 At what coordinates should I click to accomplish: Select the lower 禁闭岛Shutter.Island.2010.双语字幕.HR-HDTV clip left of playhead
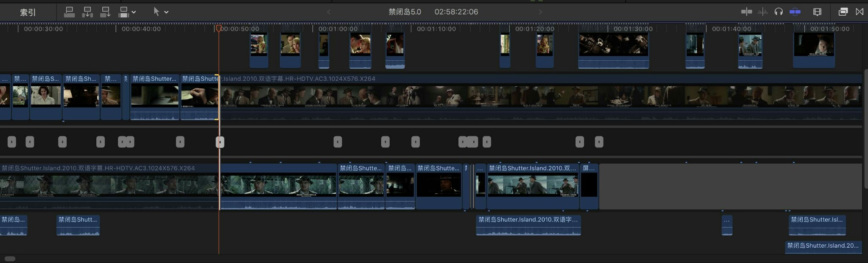click(109, 186)
